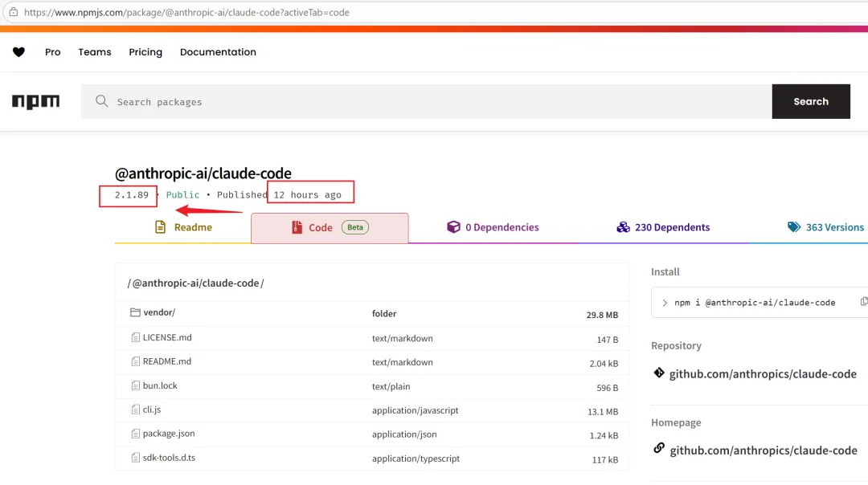The width and height of the screenshot is (868, 485).
Task: Click the @anthropic-ai/claude-code breadcrumb path
Action: (x=195, y=283)
